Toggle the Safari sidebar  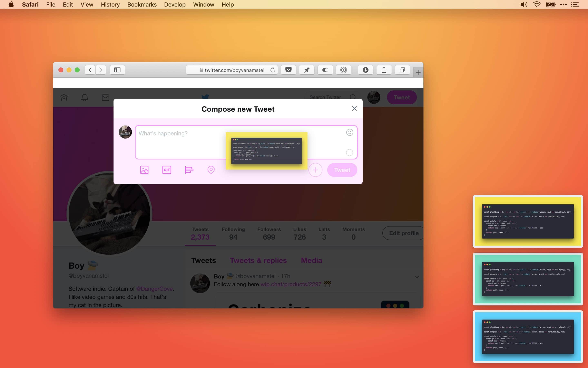[x=117, y=70]
